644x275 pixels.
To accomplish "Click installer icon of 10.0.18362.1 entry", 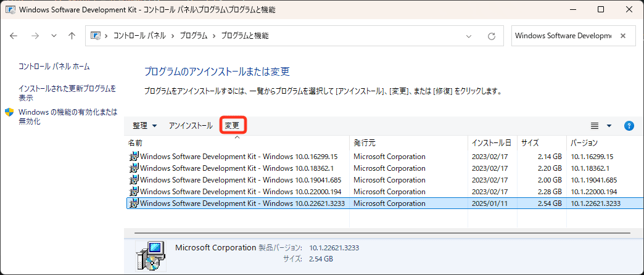I will (134, 168).
